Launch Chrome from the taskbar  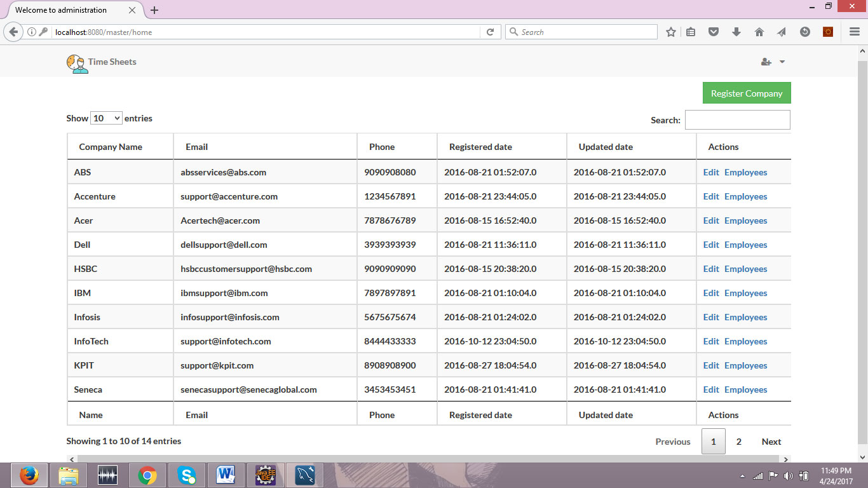[147, 475]
